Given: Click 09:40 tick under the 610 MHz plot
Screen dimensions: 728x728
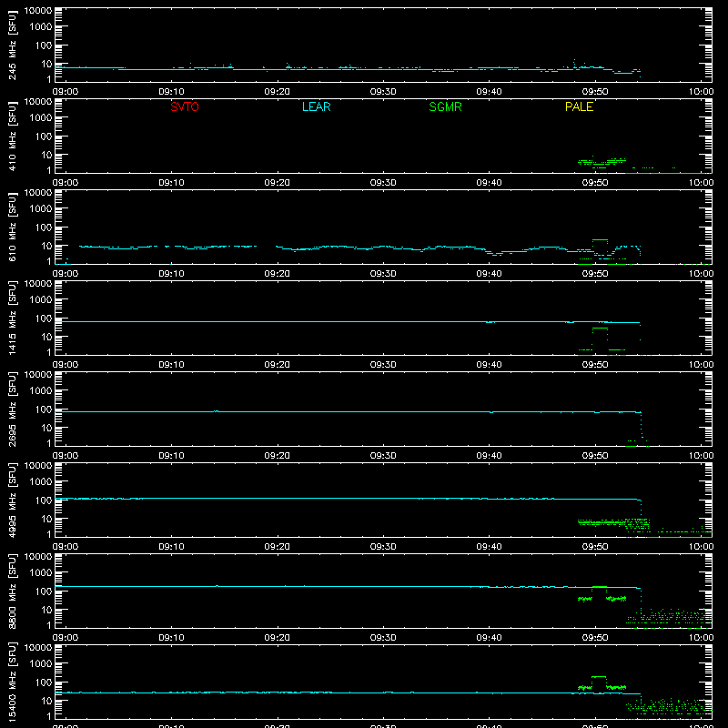Looking at the screenshot, I should click(x=489, y=274).
